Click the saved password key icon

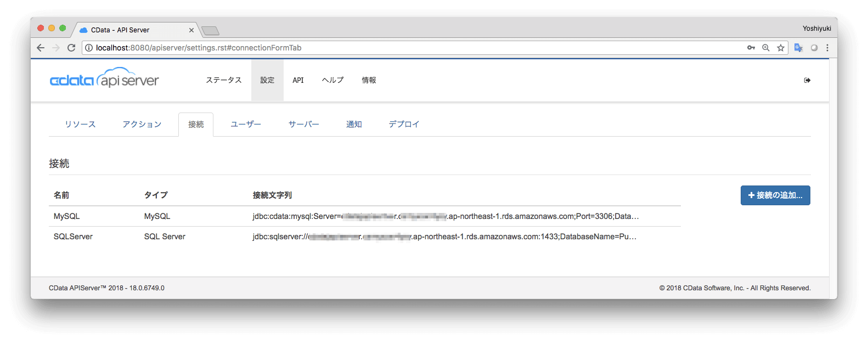pos(751,48)
